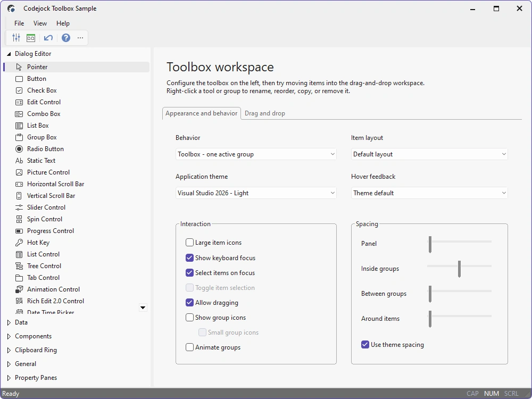
Task: Open the File menu
Action: 19,23
